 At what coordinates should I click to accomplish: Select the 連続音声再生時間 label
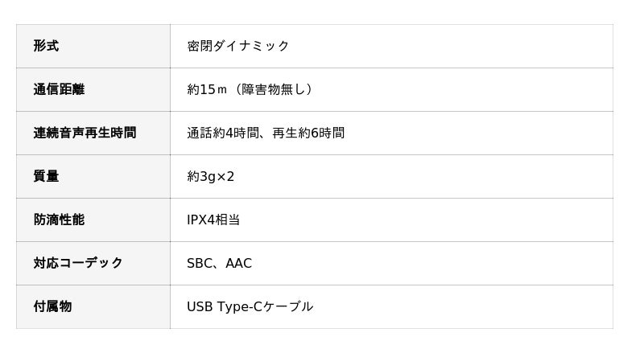click(x=85, y=133)
